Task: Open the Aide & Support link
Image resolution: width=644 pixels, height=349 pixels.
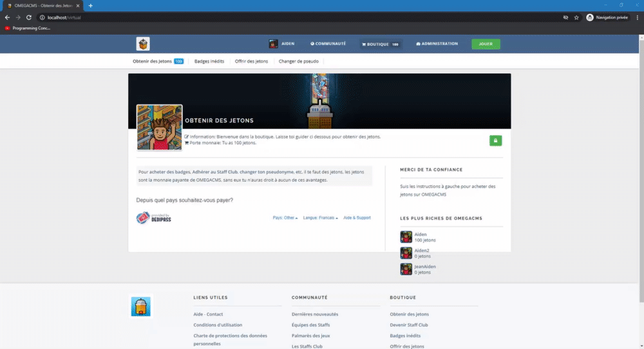Action: point(357,218)
